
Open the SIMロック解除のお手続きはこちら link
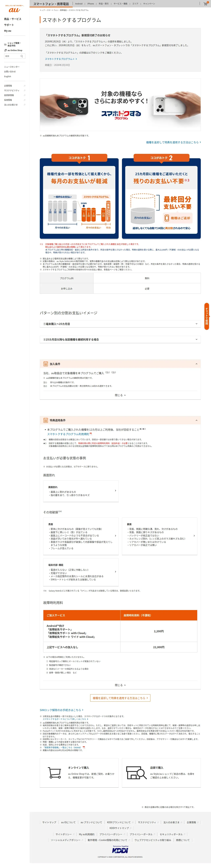point(61,710)
